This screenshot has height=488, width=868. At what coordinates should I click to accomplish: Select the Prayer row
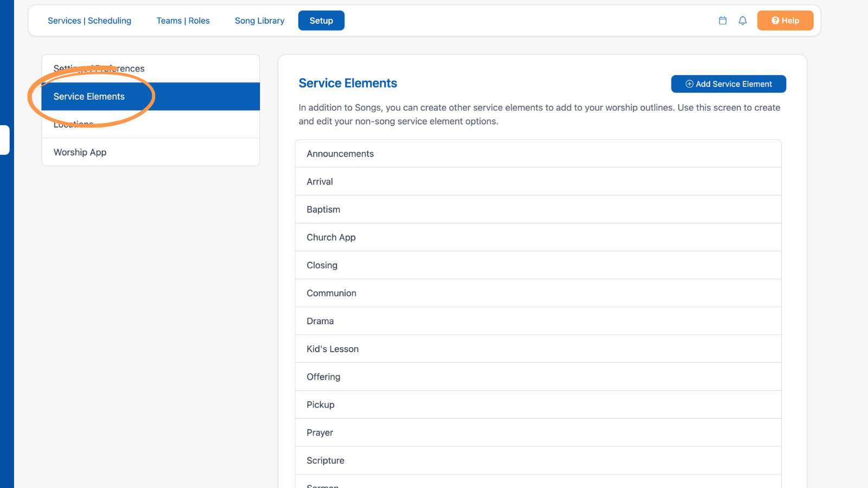click(538, 433)
